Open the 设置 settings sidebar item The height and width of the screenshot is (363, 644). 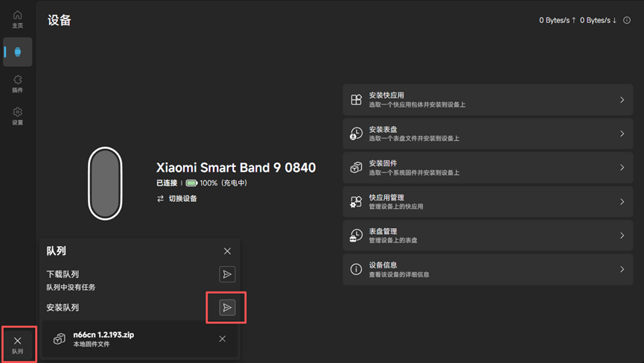coord(17,116)
